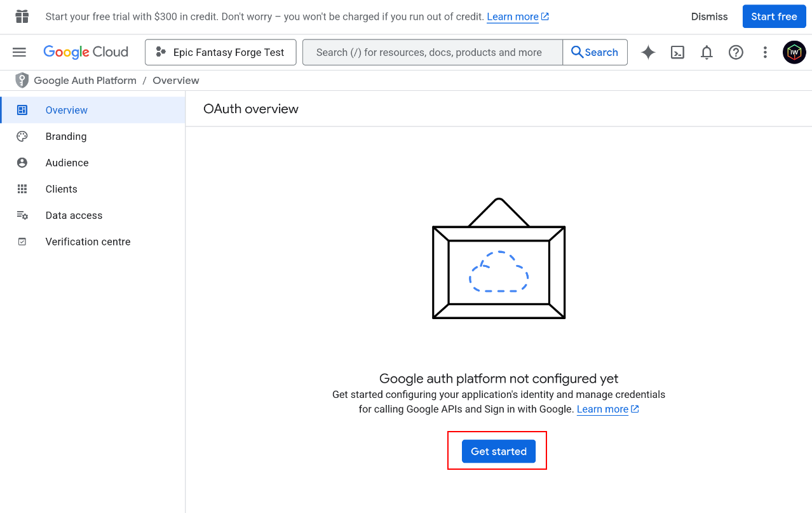This screenshot has width=812, height=513.
Task: Click the free trial gift icon
Action: [22, 16]
